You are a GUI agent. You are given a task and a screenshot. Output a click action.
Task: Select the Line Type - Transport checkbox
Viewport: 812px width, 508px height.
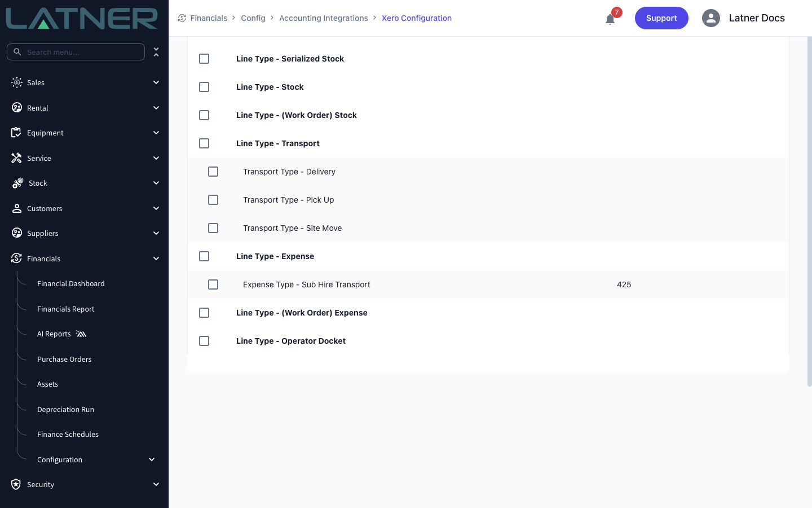[x=204, y=143]
